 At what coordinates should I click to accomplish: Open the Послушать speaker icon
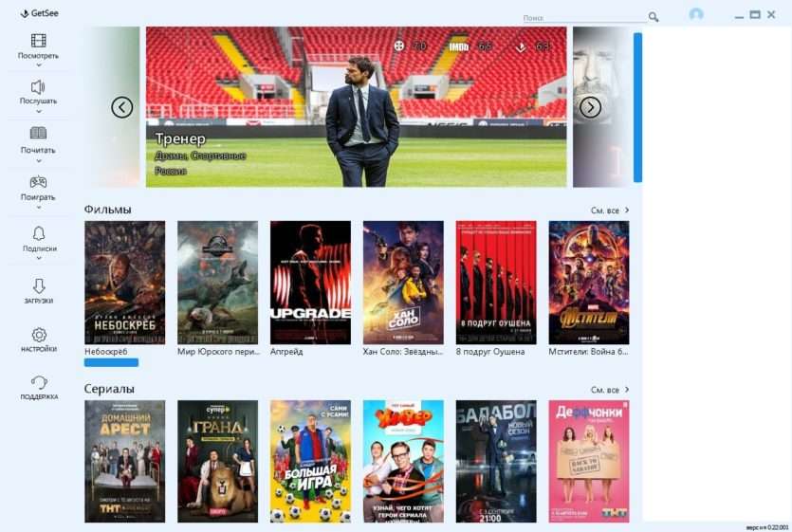pyautogui.click(x=38, y=87)
